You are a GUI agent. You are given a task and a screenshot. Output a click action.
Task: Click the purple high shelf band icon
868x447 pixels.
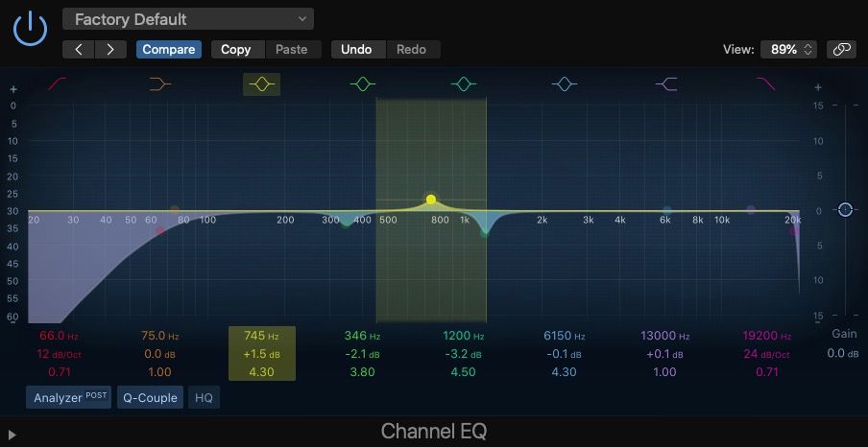pos(665,84)
